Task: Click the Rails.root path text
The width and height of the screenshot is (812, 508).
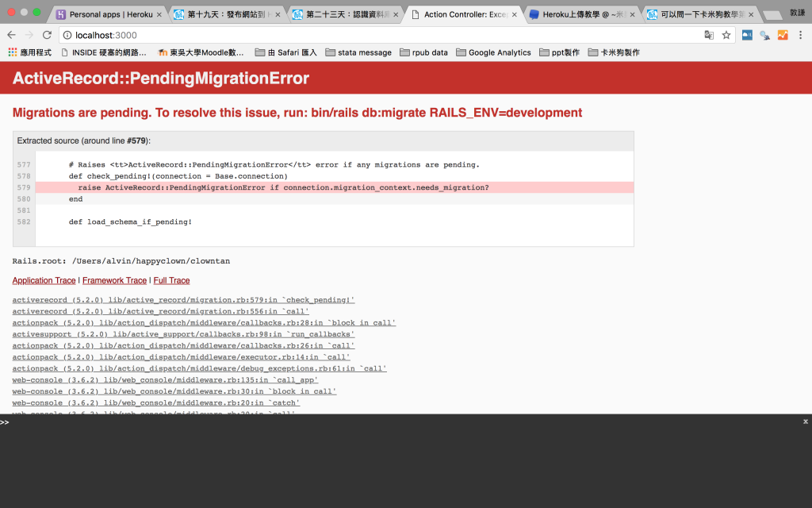Action: coord(151,261)
